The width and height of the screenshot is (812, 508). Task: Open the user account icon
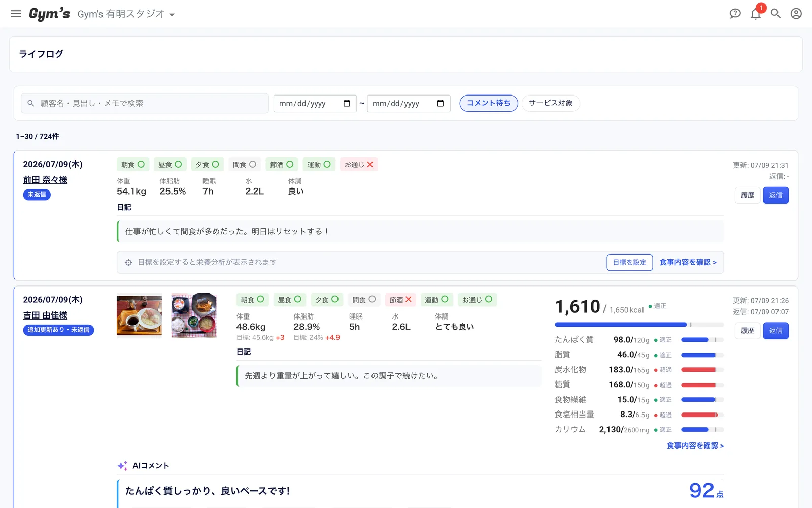click(x=796, y=14)
